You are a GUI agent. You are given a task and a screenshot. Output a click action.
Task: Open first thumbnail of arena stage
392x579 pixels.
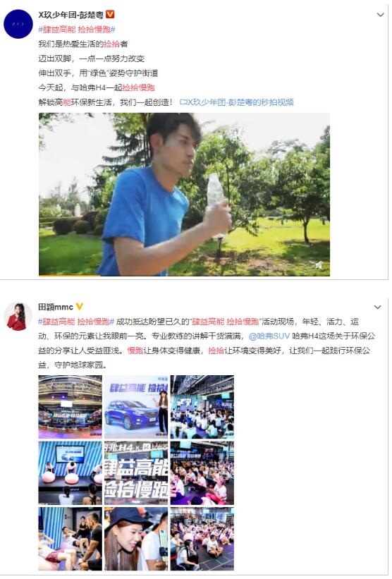(x=70, y=407)
